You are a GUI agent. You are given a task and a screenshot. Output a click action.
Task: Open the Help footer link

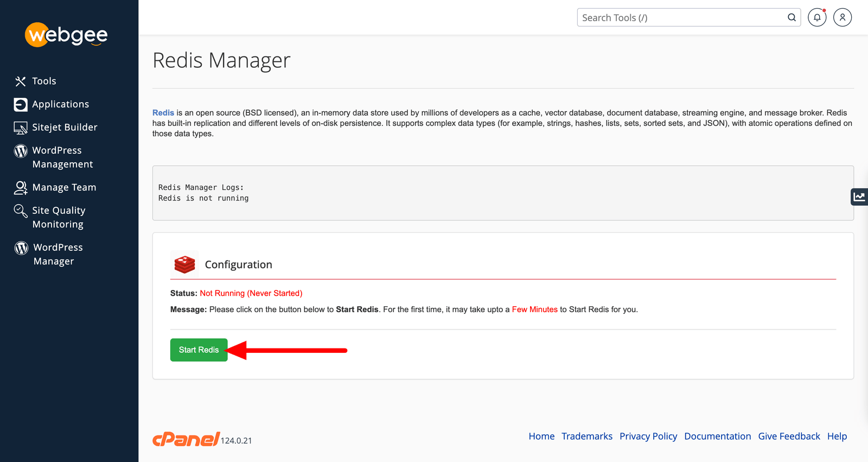pyautogui.click(x=837, y=436)
